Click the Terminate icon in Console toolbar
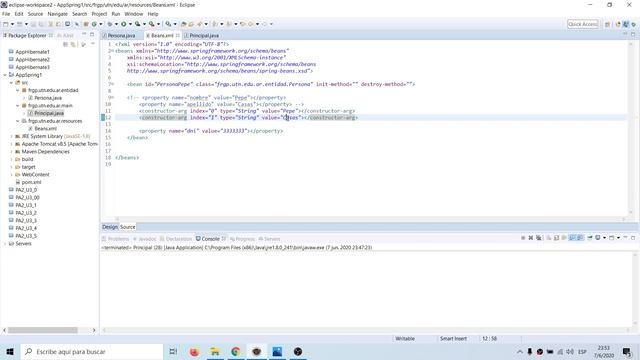Image resolution: width=640 pixels, height=360 pixels. click(x=523, y=238)
